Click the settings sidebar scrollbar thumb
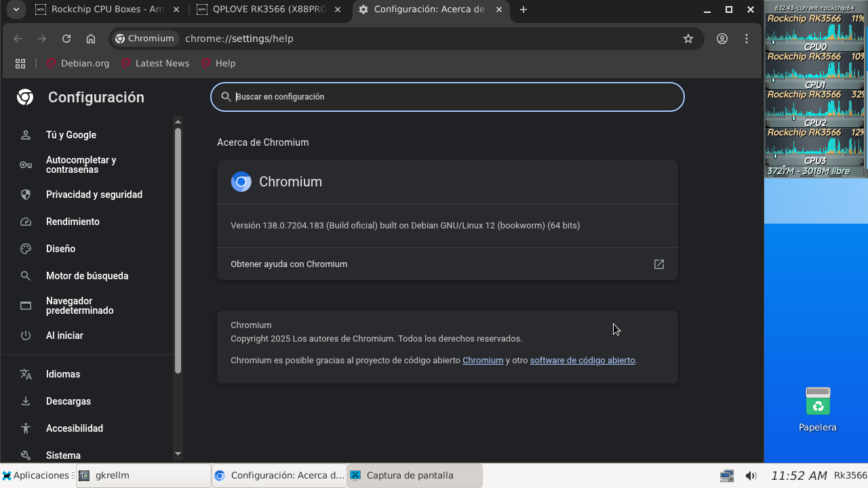This screenshot has height=488, width=868. 178,250
